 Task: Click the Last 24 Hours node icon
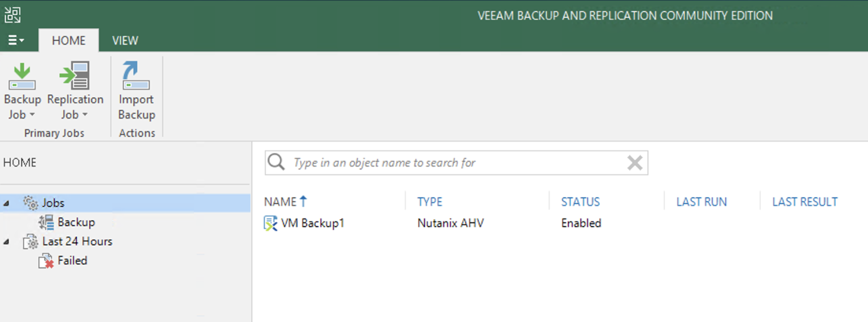point(30,242)
